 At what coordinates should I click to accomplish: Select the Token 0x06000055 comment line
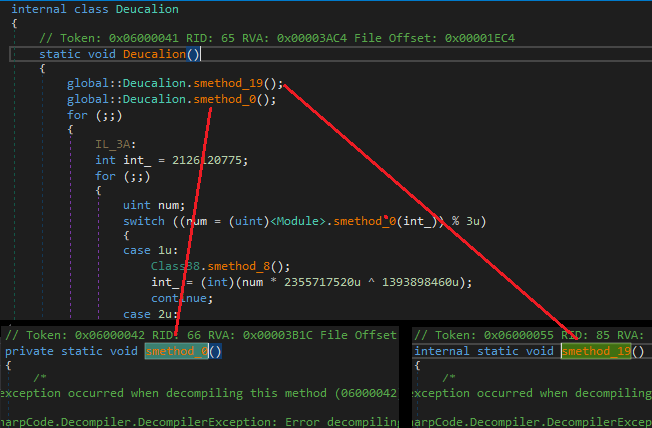[x=529, y=335]
